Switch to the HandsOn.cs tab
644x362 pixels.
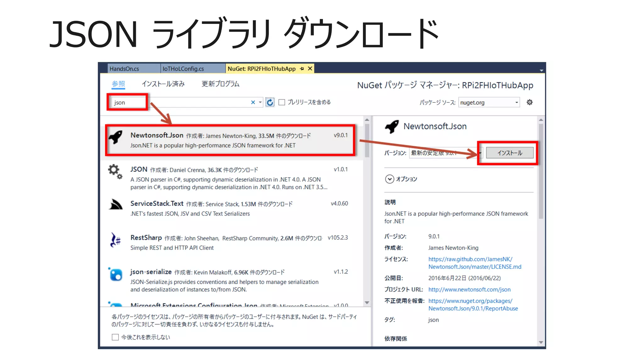coord(134,69)
